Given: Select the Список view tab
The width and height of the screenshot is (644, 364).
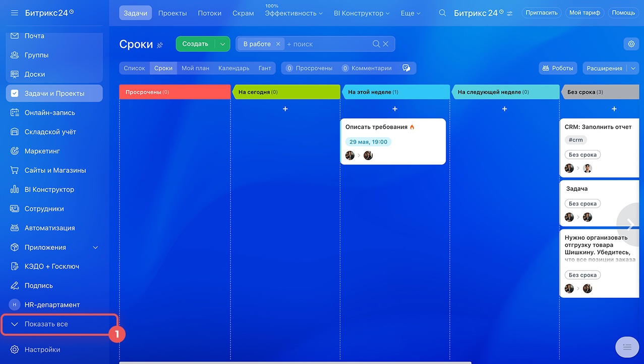Looking at the screenshot, I should pyautogui.click(x=135, y=68).
